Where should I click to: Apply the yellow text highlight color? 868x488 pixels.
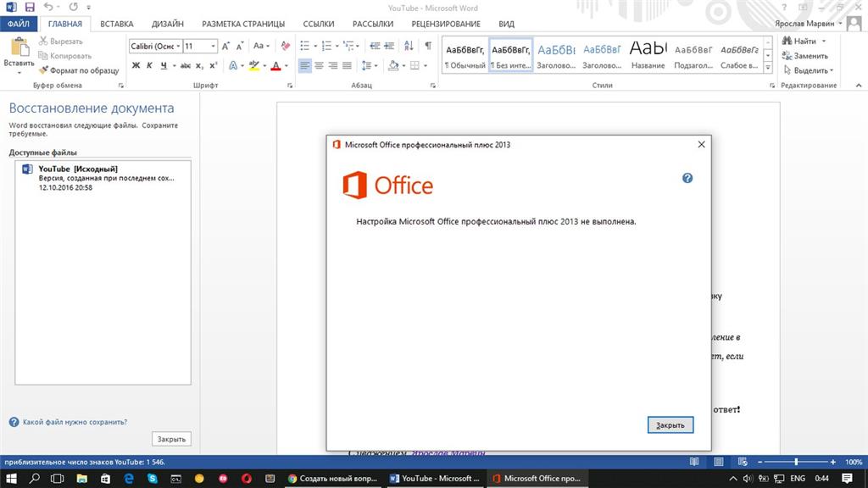click(x=254, y=65)
